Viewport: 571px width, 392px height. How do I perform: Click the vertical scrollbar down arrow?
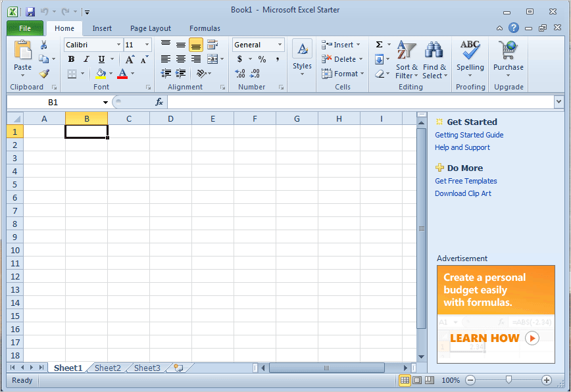(421, 357)
